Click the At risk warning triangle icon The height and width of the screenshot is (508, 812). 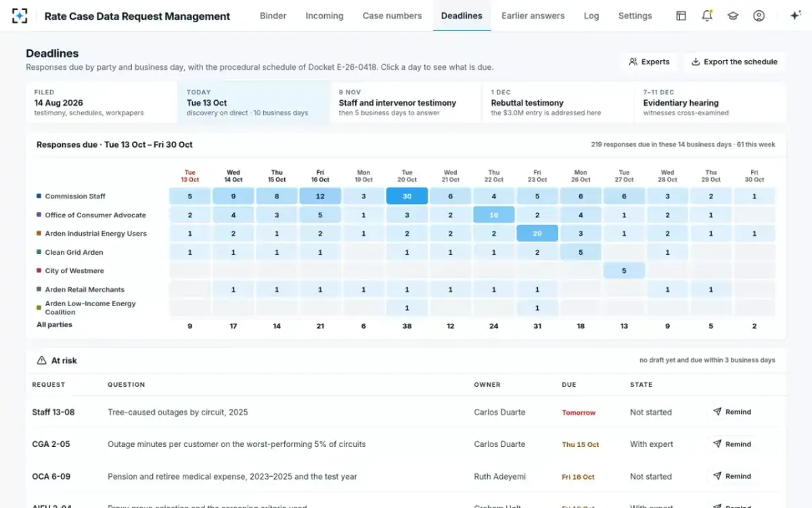point(41,360)
